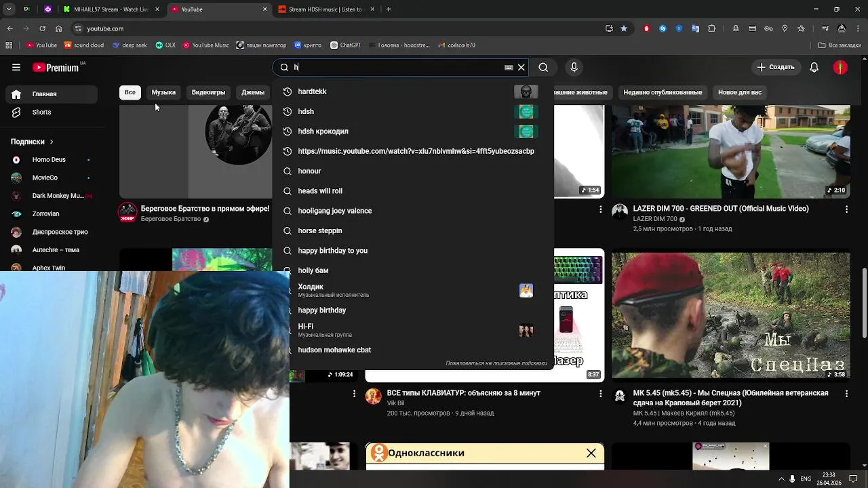Start voice search with the microphone
The height and width of the screenshot is (488, 868).
click(574, 67)
